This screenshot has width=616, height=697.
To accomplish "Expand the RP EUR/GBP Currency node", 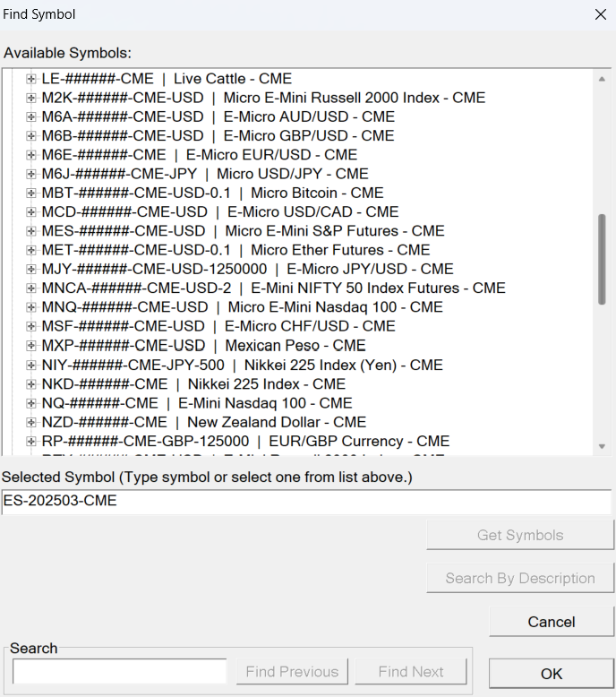I will point(30,442).
